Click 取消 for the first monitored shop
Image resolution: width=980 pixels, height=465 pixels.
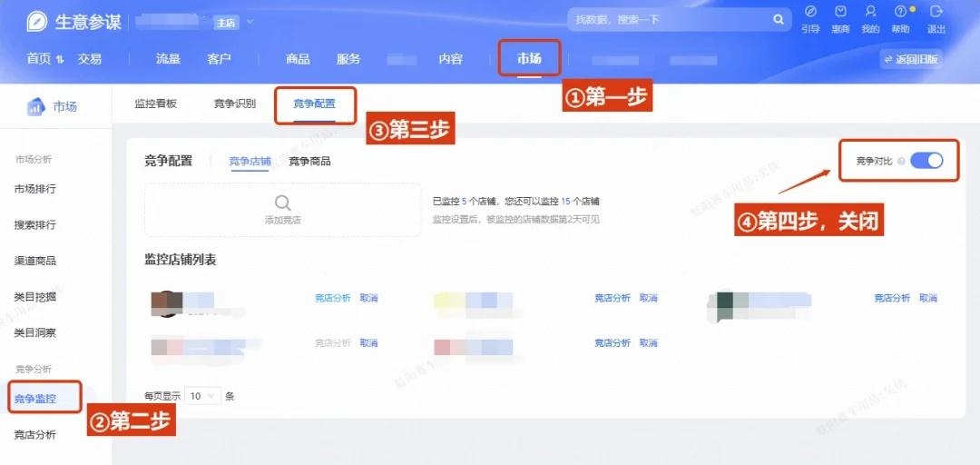click(368, 298)
